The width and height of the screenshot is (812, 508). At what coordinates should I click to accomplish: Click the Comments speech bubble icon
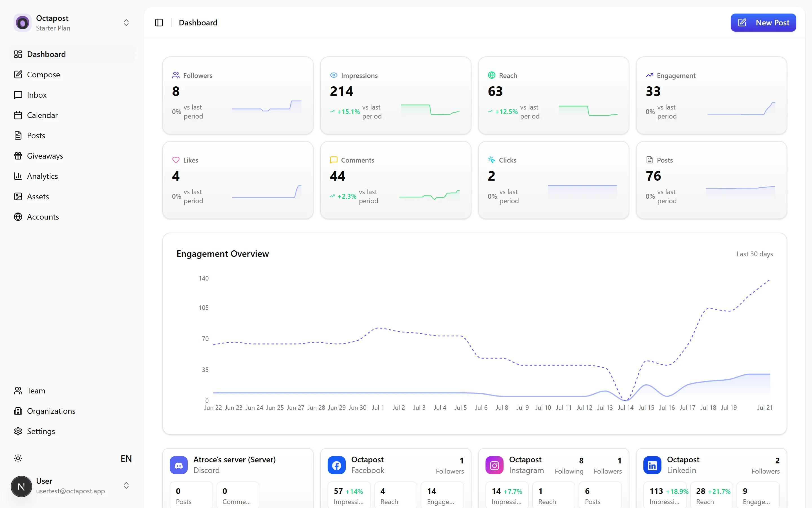click(334, 160)
